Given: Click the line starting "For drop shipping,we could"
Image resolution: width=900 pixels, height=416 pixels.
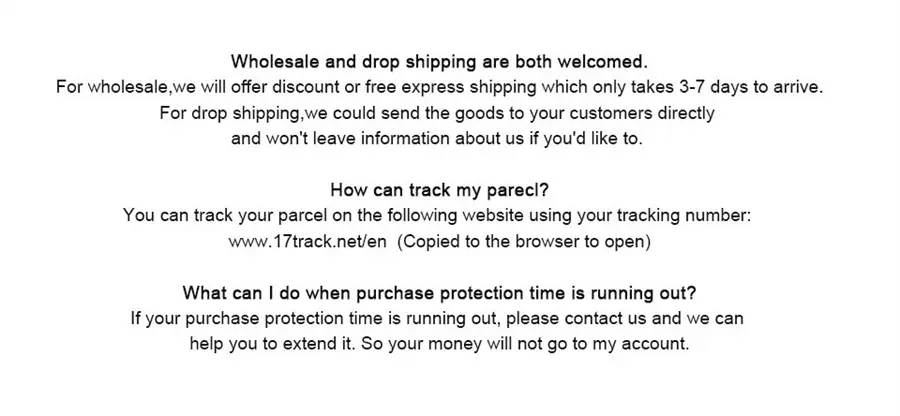Looking at the screenshot, I should tap(437, 113).
